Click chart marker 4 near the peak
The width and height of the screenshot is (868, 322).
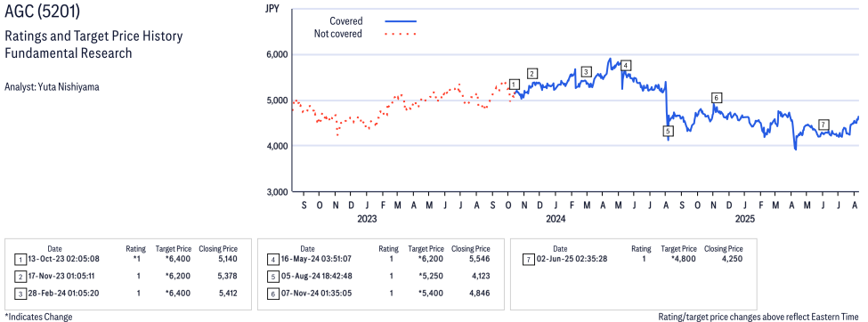(x=625, y=65)
